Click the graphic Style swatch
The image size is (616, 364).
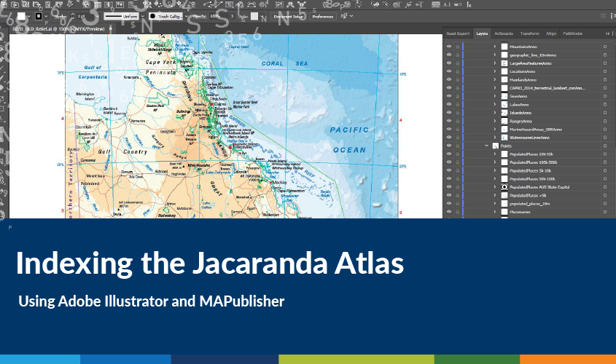[x=254, y=17]
